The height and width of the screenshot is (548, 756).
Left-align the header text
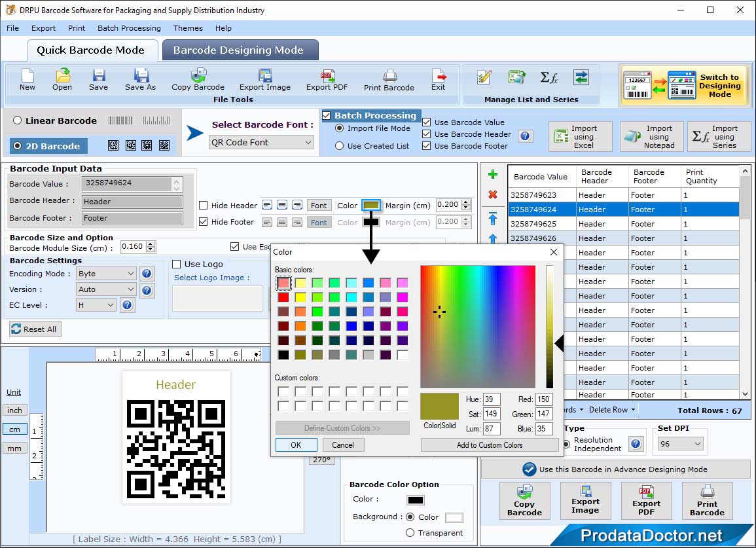tap(267, 205)
